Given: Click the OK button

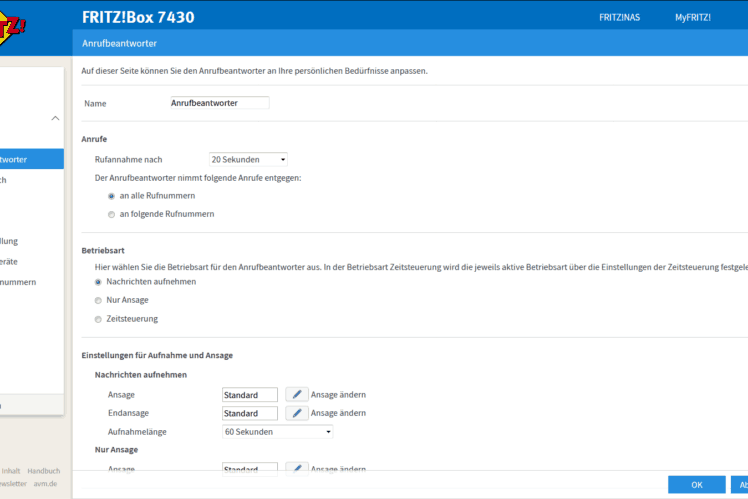Looking at the screenshot, I should pos(696,485).
